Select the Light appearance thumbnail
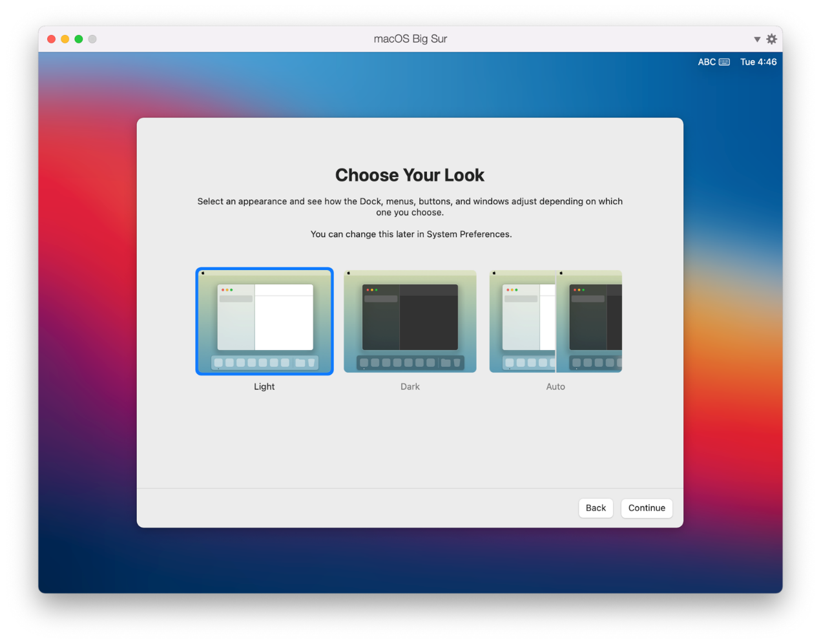Image resolution: width=821 pixels, height=644 pixels. point(264,321)
